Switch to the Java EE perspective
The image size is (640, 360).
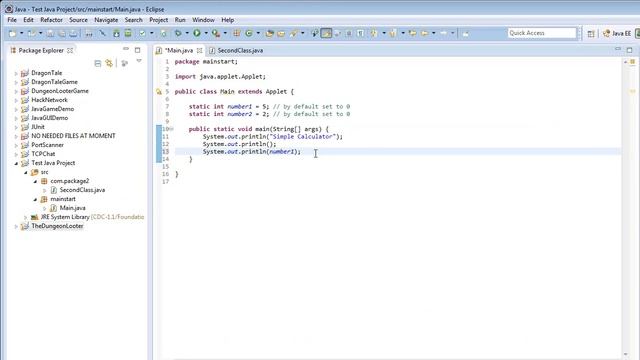pos(617,33)
